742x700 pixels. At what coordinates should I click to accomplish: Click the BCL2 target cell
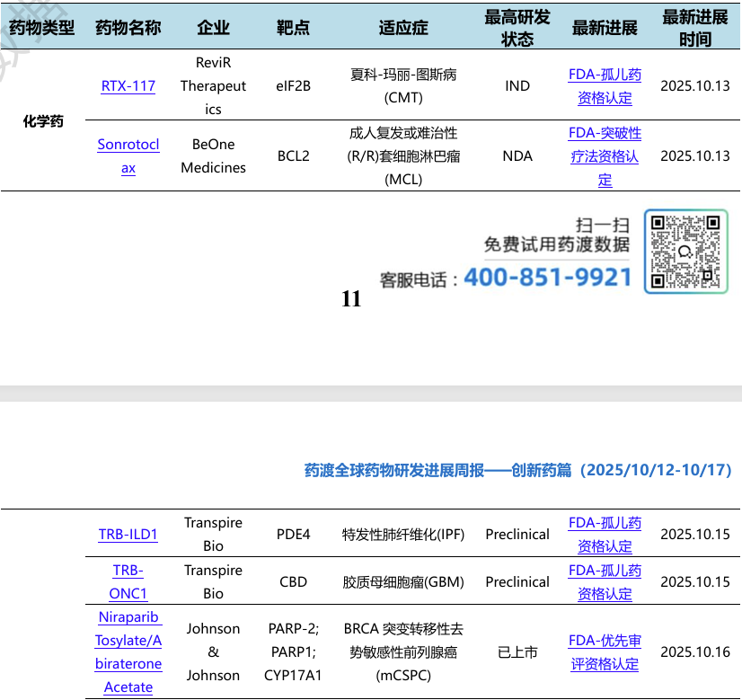[x=294, y=156]
